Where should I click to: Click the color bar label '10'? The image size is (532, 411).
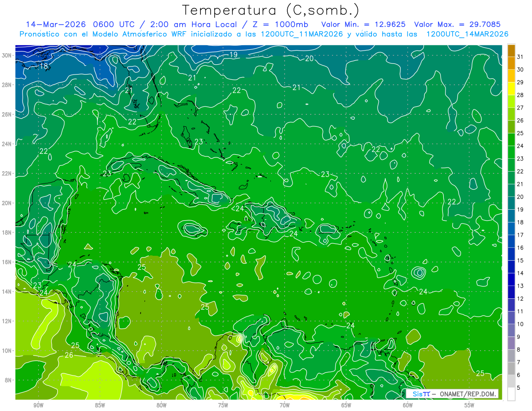(520, 324)
